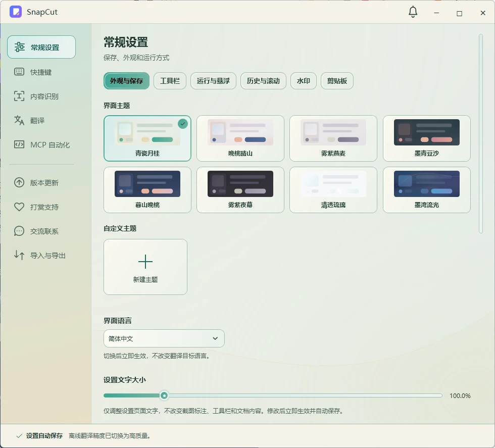The height and width of the screenshot is (448, 495).
Task: Click the text size slider track
Action: 273,395
